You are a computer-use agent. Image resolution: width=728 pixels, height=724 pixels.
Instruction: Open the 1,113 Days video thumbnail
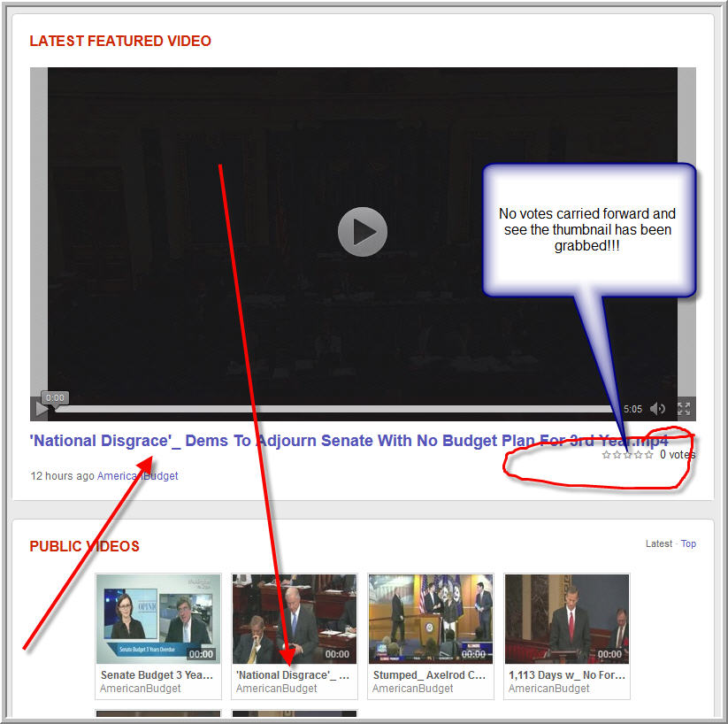pyautogui.click(x=567, y=619)
